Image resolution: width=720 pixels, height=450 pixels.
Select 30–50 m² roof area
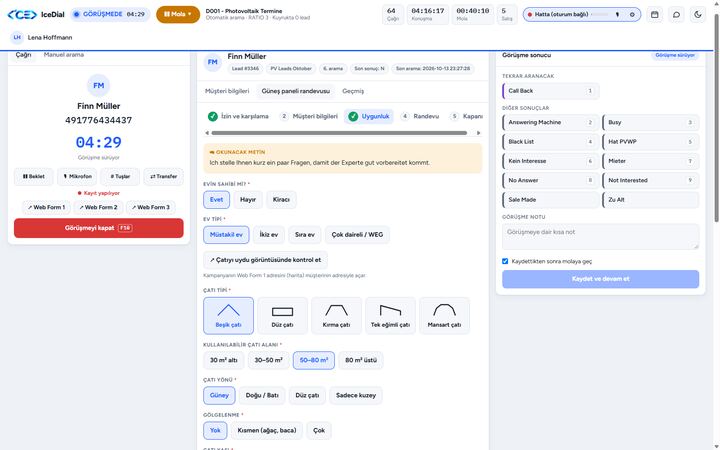pos(269,360)
